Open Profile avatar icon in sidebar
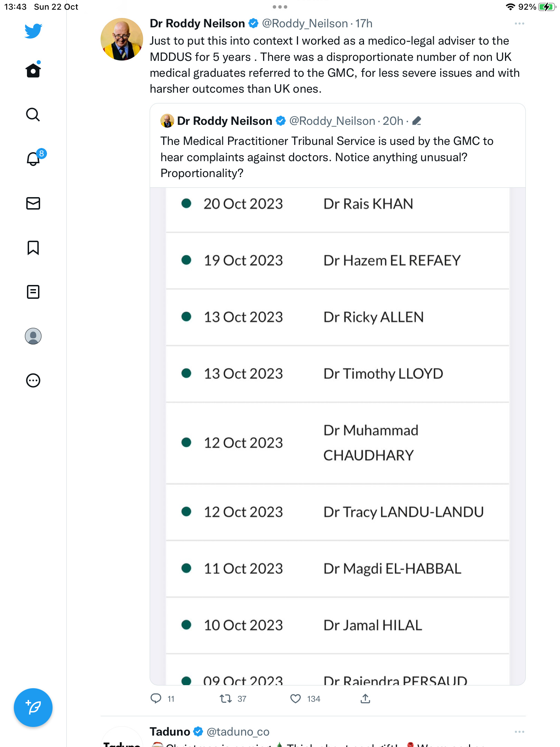Viewport: 560px width, 747px height. pyautogui.click(x=33, y=336)
